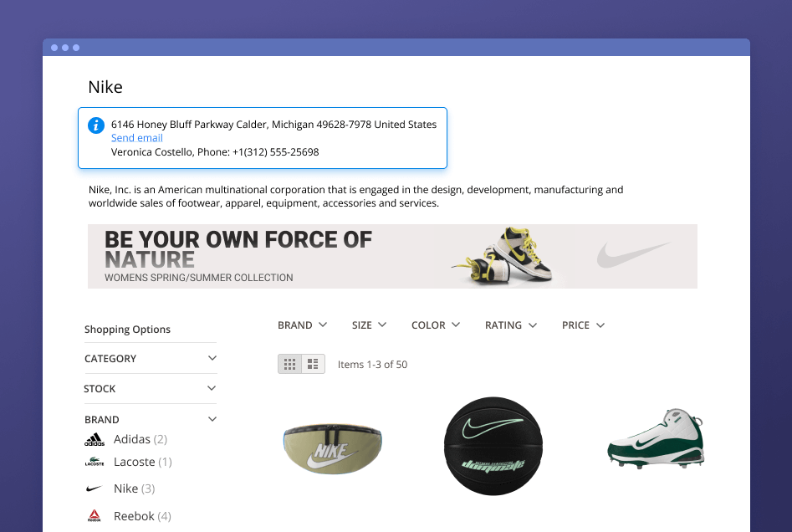
Task: Click the Reebok logo in the Brand sidebar
Action: [x=96, y=514]
